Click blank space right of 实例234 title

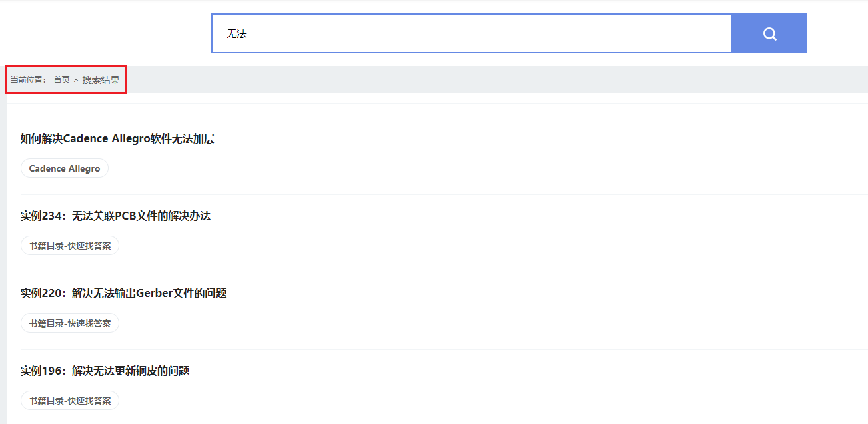[534, 216]
